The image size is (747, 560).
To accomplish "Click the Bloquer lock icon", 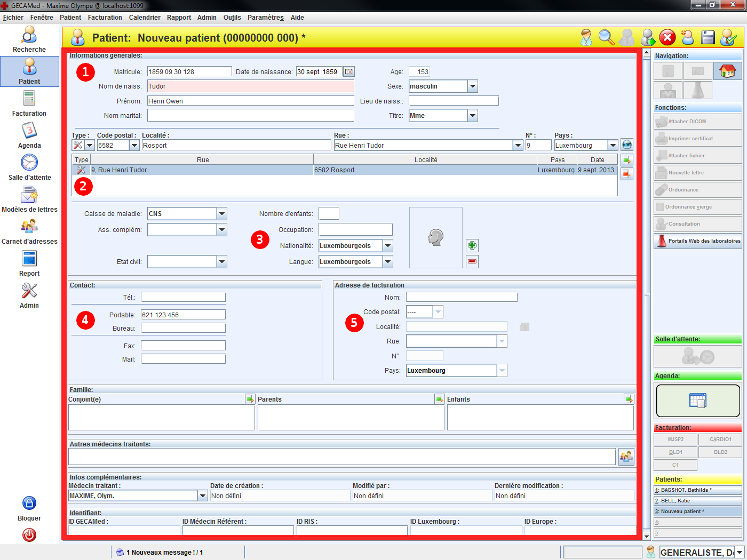I will [29, 503].
